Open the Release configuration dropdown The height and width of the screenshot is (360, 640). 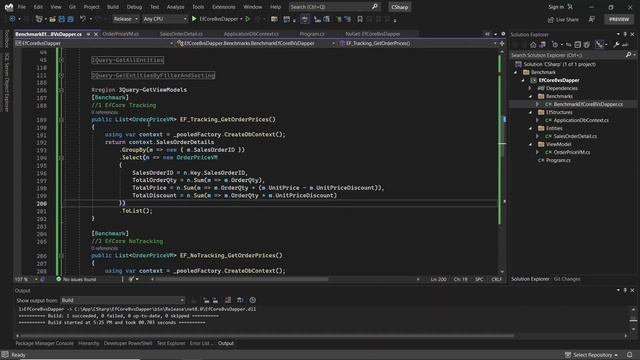point(125,19)
